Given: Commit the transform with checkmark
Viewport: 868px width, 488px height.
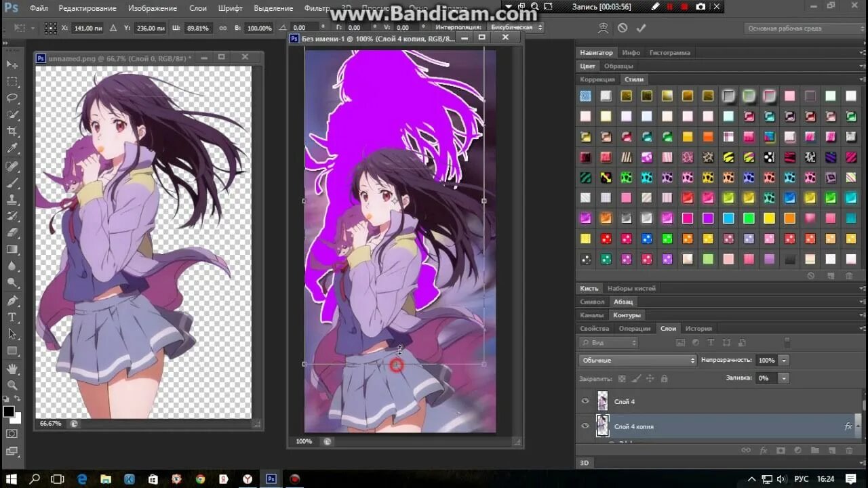Looking at the screenshot, I should coord(641,28).
